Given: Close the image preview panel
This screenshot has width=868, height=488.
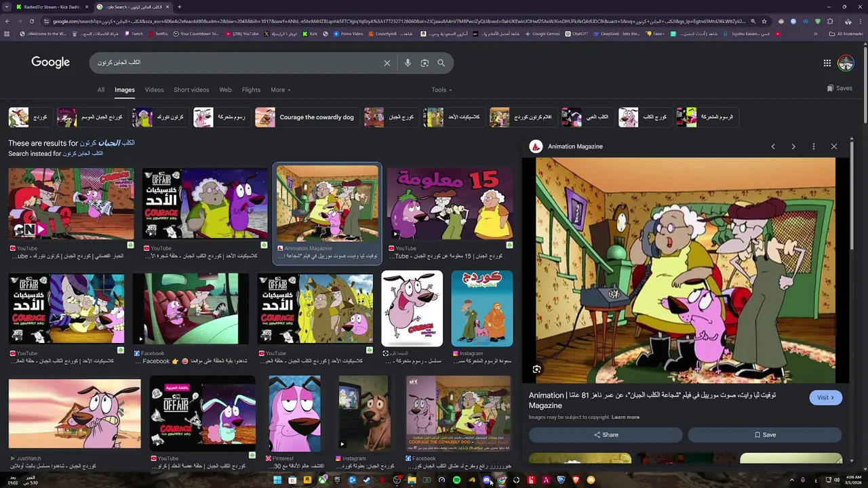Looking at the screenshot, I should (834, 146).
